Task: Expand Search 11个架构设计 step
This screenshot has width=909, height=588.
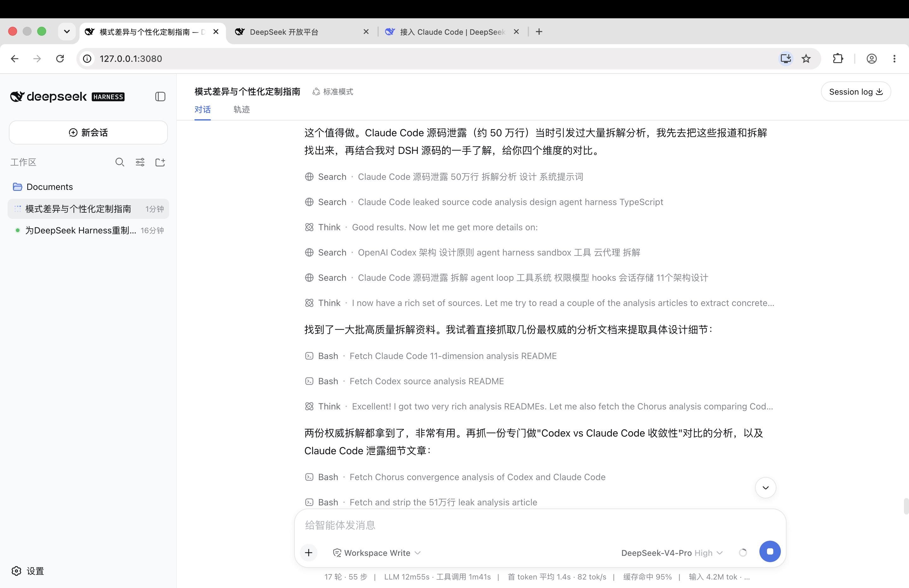Action: (507, 278)
